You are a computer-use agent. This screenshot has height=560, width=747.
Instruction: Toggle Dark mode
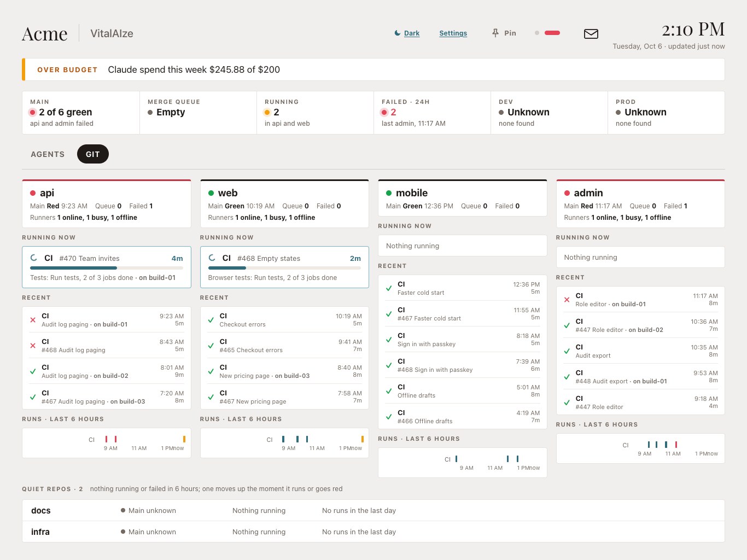click(x=407, y=33)
